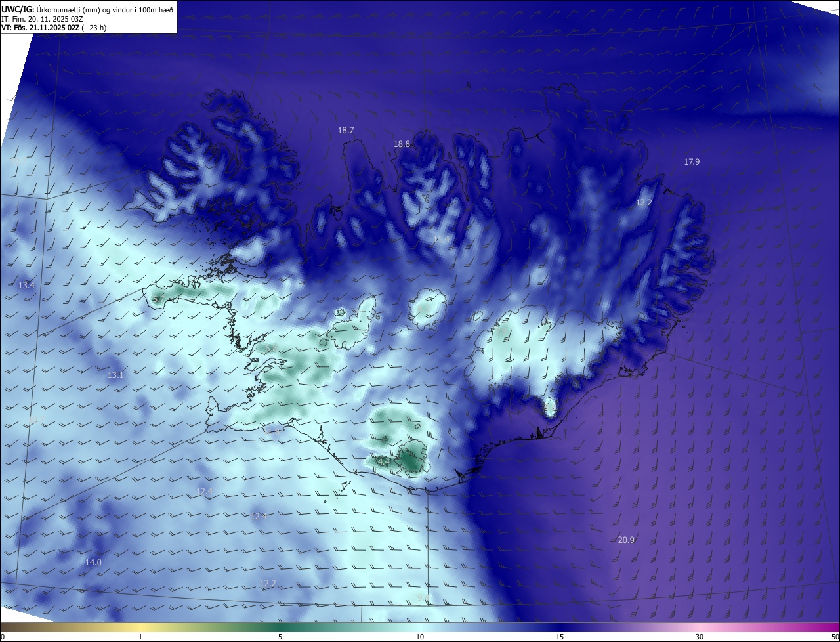The image size is (840, 642).
Task: Click the 12.2 value in the southwestern ocean
Action: (268, 584)
